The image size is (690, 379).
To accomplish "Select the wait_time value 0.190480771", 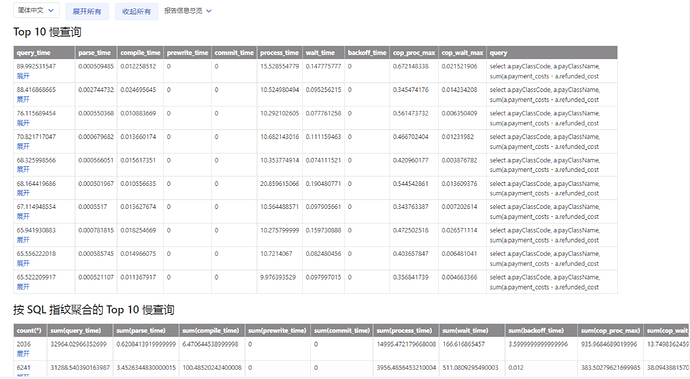I will 323,184.
